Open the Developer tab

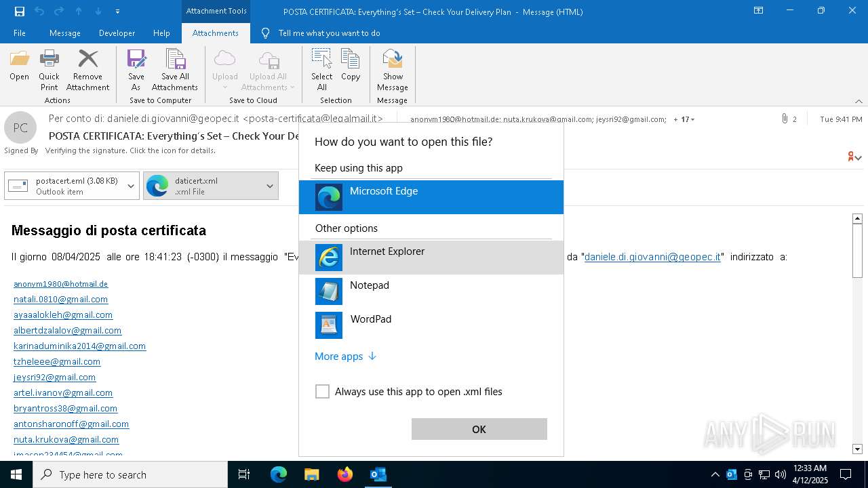(117, 33)
